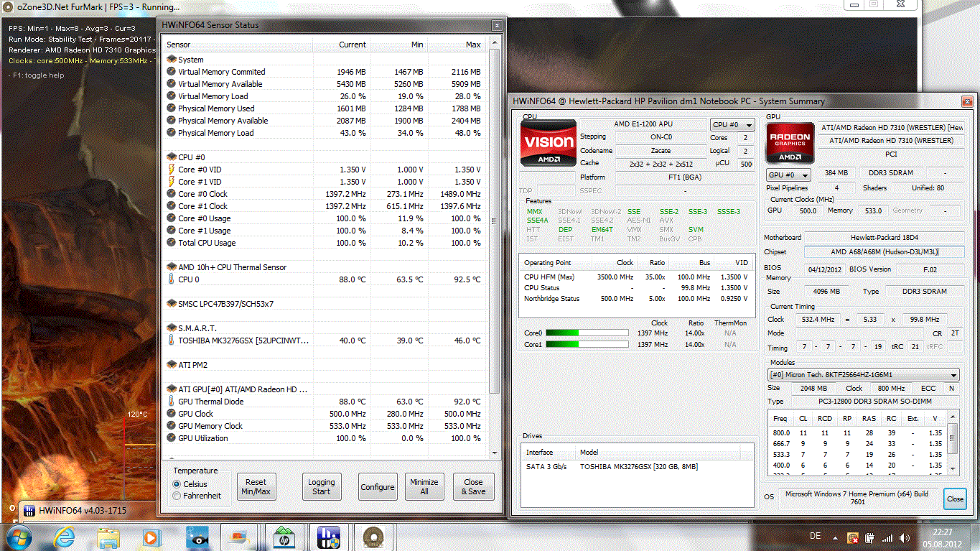Click the Reset Min/Max button
This screenshot has width=980, height=551.
pyautogui.click(x=256, y=487)
